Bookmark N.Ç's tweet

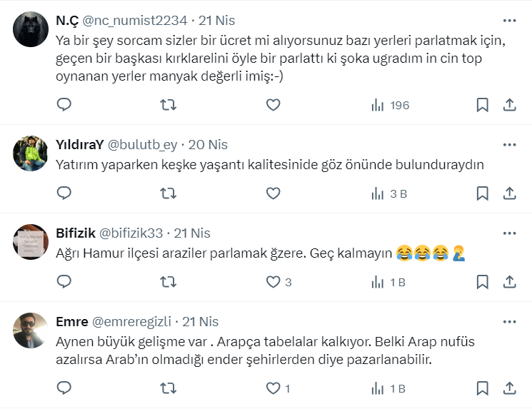tap(483, 105)
